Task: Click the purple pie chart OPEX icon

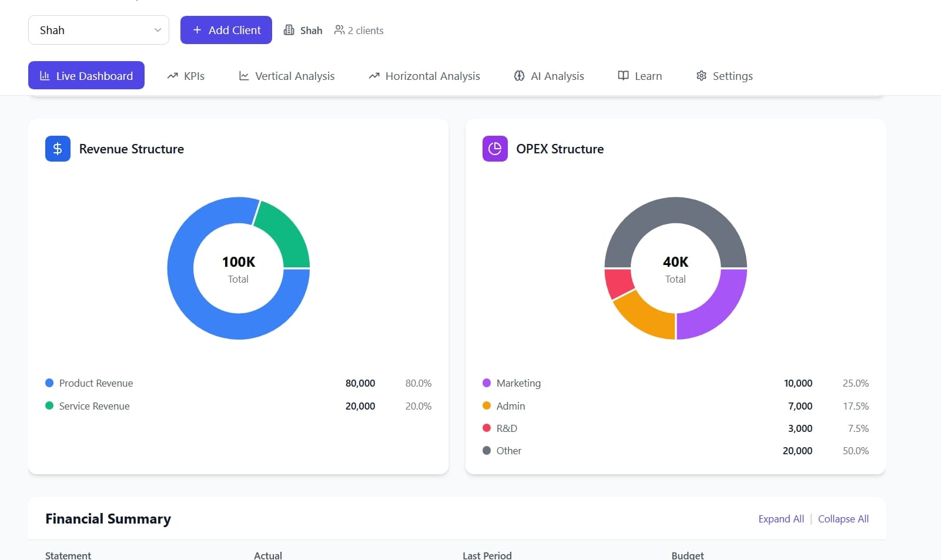Action: click(495, 149)
